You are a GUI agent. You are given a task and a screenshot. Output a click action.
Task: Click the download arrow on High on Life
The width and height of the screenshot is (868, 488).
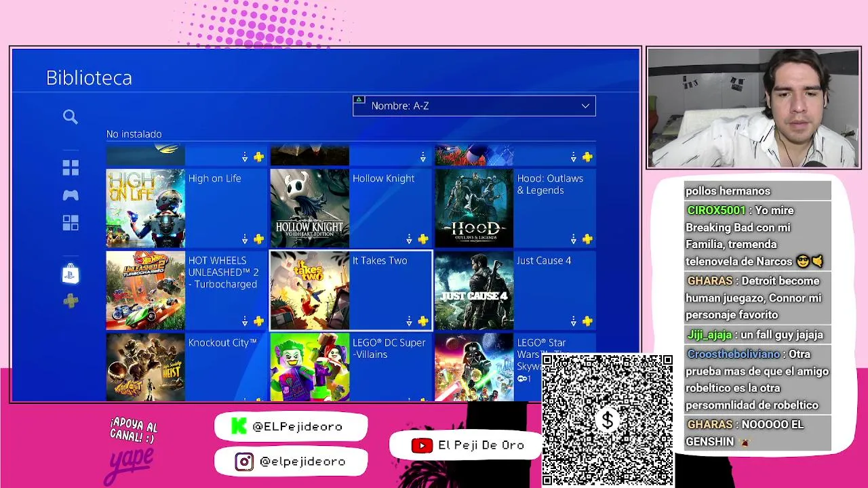(245, 239)
